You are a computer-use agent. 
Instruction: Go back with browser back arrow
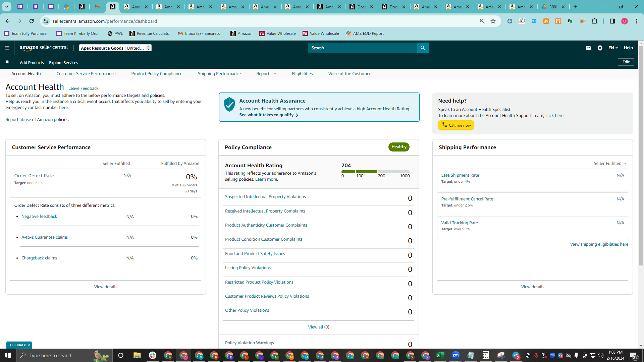[x=7, y=21]
